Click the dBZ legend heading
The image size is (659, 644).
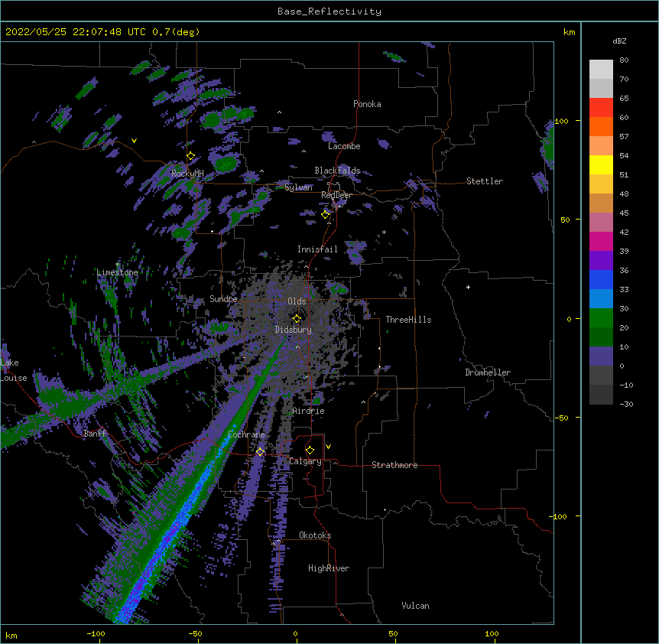[619, 41]
